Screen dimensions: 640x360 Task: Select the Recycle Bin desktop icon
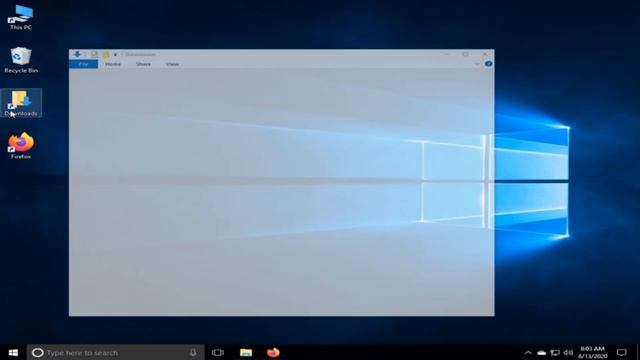[x=21, y=60]
